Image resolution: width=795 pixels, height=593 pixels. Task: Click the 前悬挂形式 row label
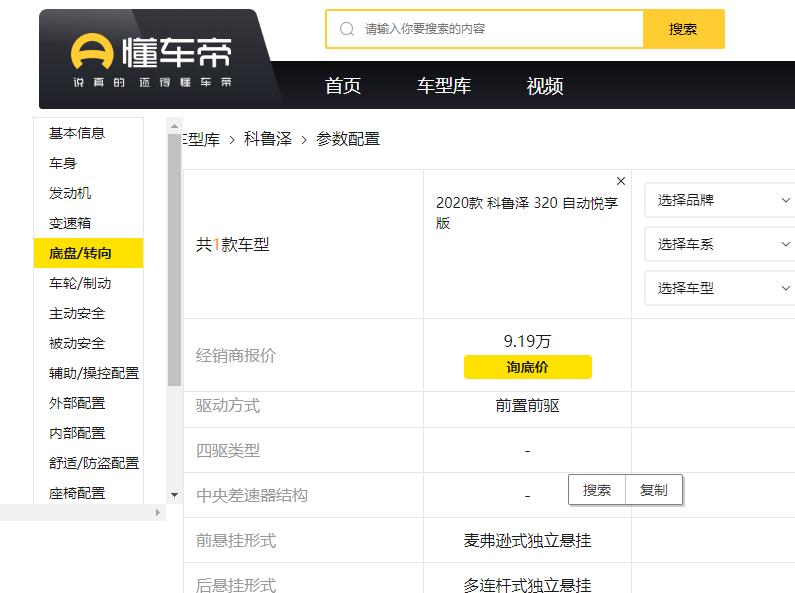coord(236,540)
